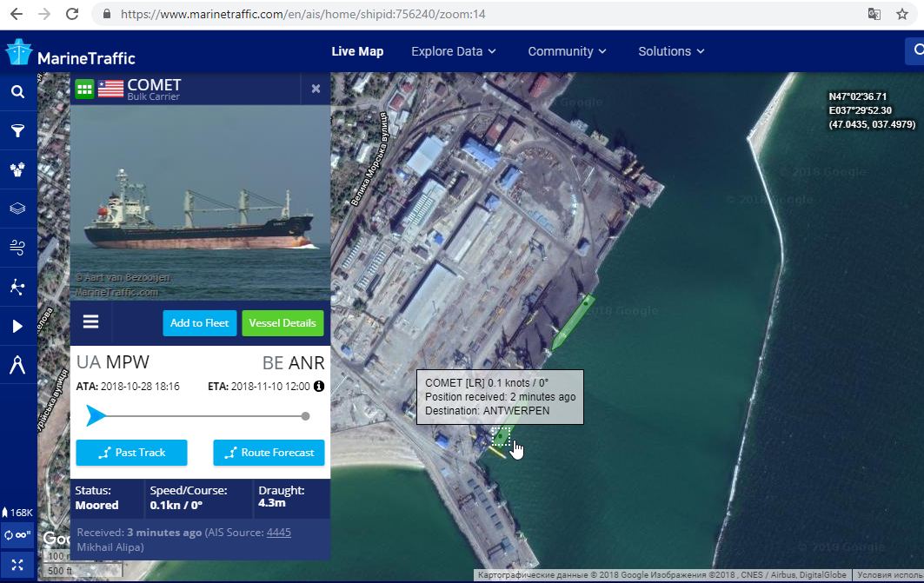Expand the Explore Data dropdown
924x583 pixels.
click(x=454, y=51)
